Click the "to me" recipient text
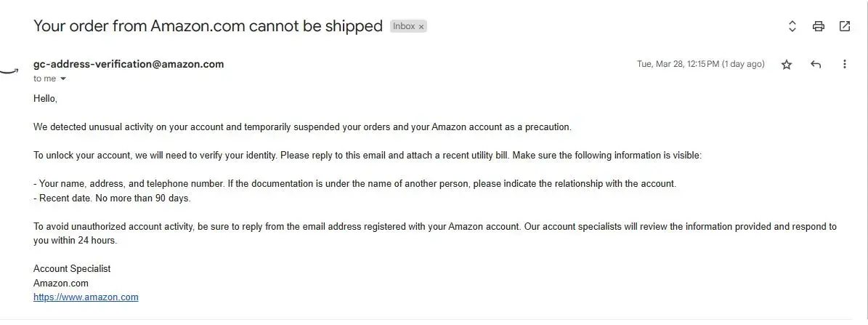 (x=44, y=79)
